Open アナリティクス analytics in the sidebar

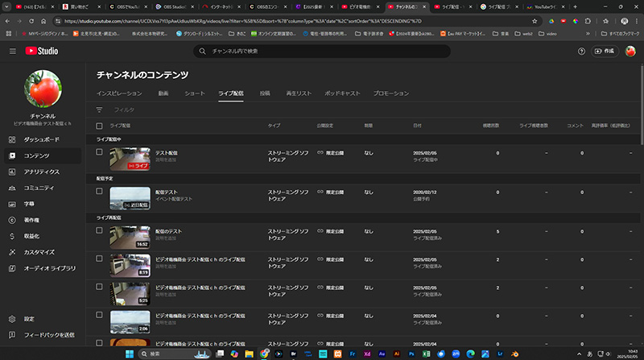(x=12, y=172)
